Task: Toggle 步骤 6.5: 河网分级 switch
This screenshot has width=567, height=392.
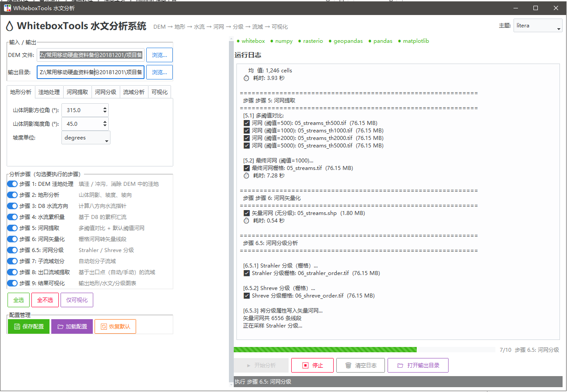Action: point(12,250)
